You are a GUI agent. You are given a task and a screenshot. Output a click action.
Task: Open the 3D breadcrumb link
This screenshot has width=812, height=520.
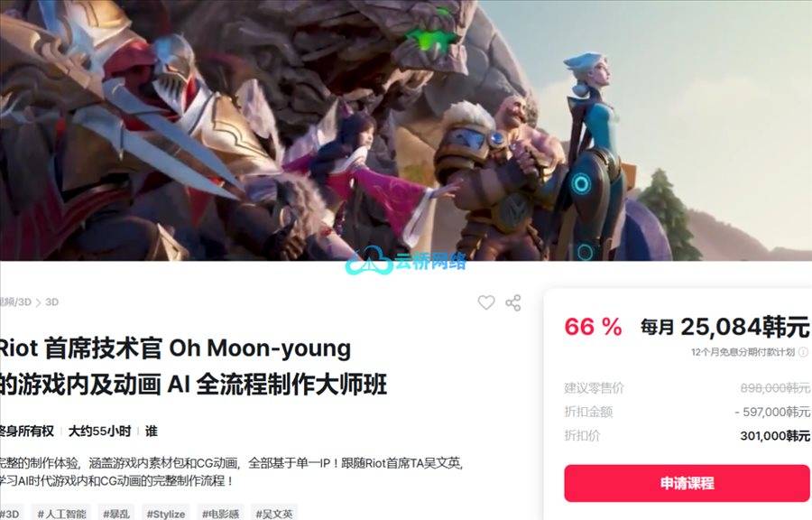(51, 302)
